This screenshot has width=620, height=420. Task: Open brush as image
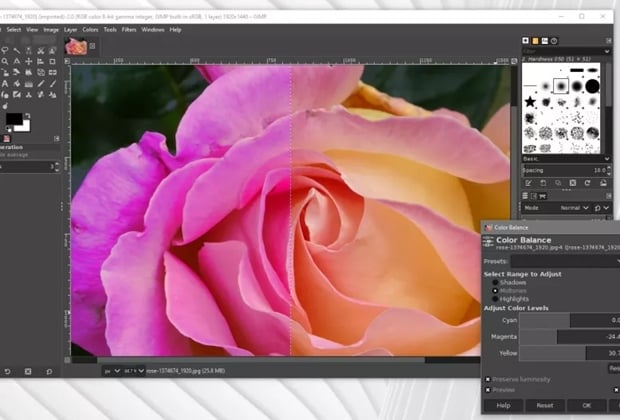[x=603, y=183]
